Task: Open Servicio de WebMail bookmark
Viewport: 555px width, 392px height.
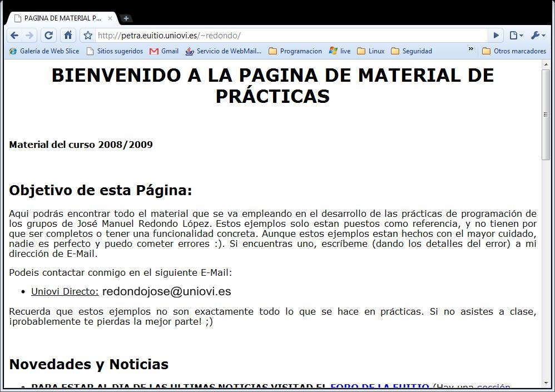Action: tap(224, 51)
